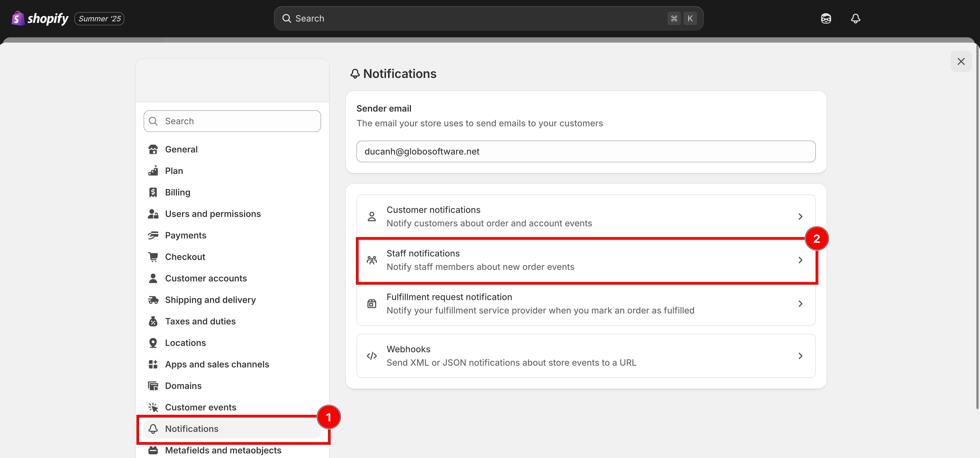This screenshot has width=980, height=458.
Task: Click the Locations pin icon
Action: click(153, 343)
